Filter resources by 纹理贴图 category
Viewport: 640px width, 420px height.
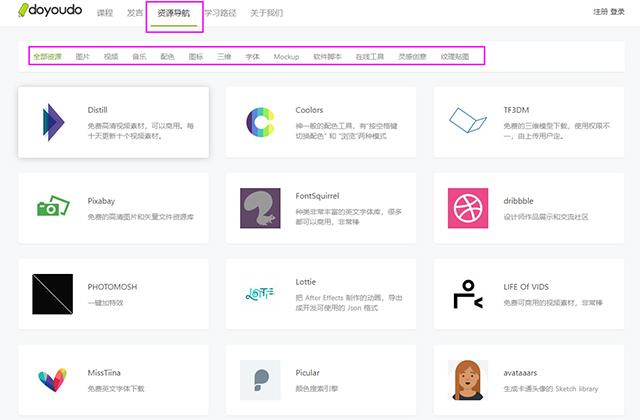pos(455,56)
